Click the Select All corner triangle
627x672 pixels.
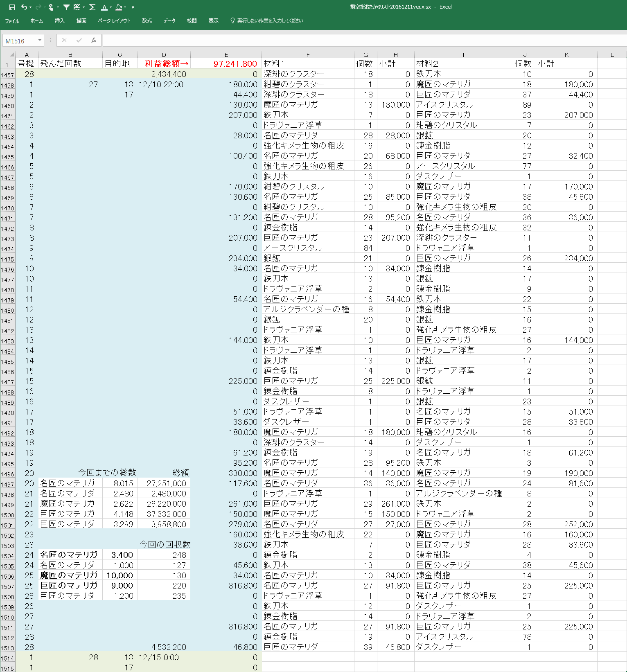[11, 54]
